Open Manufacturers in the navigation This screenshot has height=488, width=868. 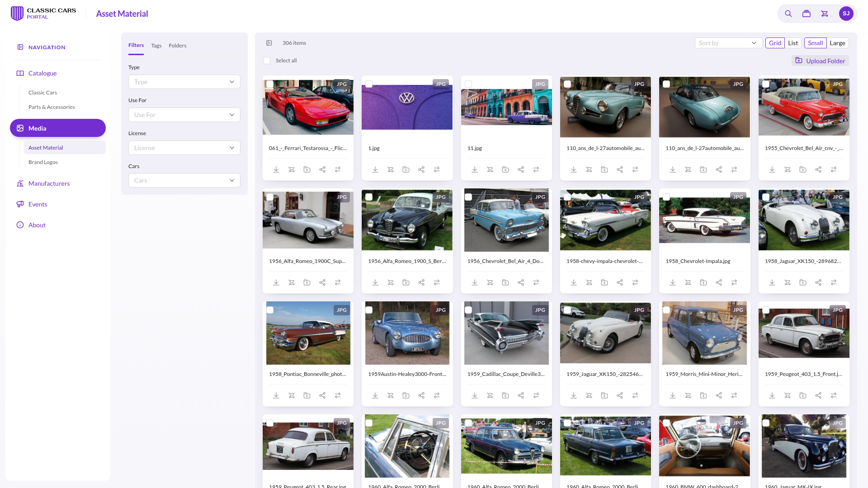point(49,183)
